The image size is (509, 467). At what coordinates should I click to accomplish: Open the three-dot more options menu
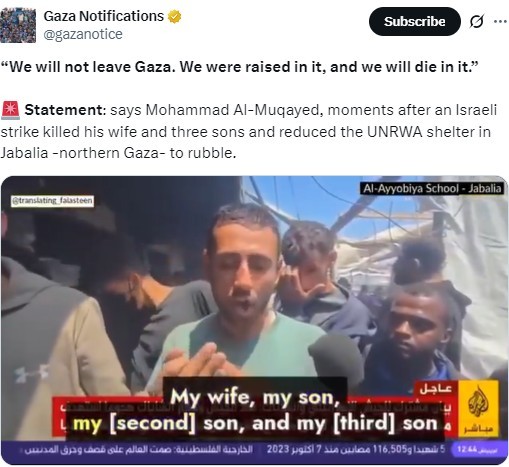coord(500,22)
